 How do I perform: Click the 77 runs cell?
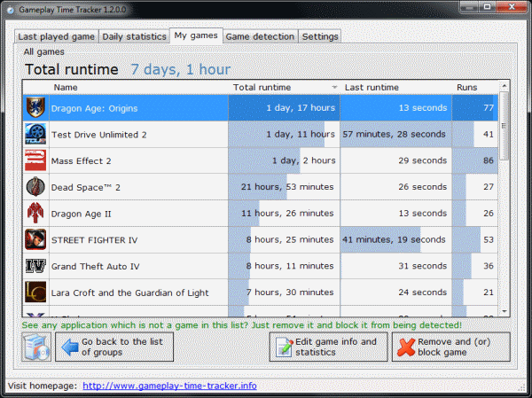475,108
